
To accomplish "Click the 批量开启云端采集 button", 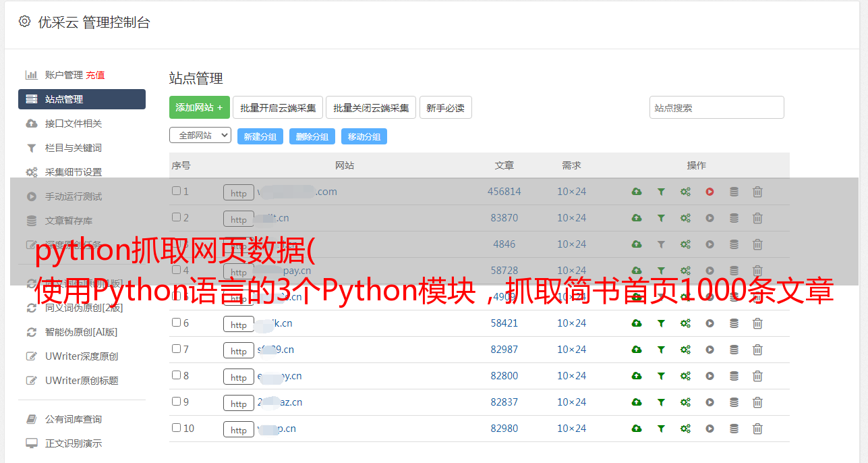I will (x=278, y=107).
